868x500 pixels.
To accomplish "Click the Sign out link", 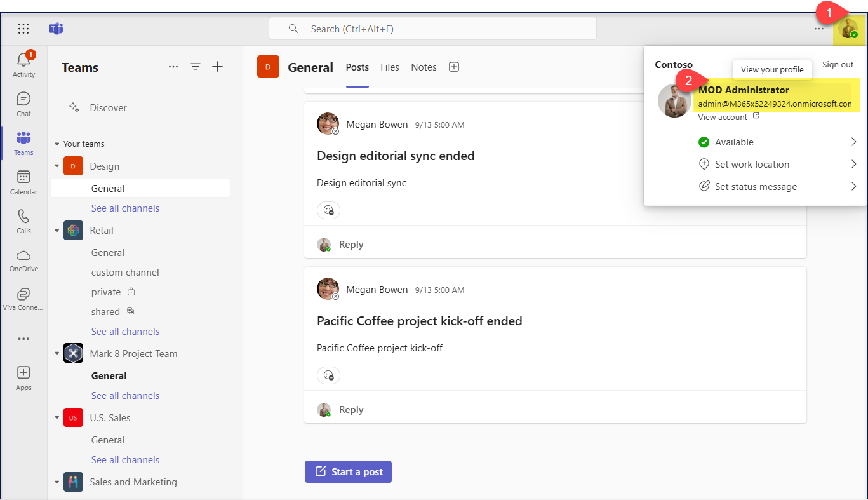I will point(838,65).
